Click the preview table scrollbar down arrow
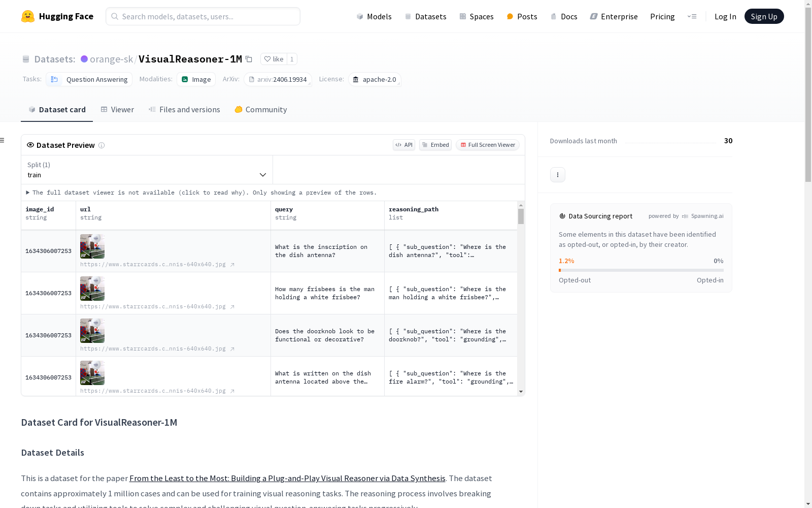The height and width of the screenshot is (508, 812). 521,392
